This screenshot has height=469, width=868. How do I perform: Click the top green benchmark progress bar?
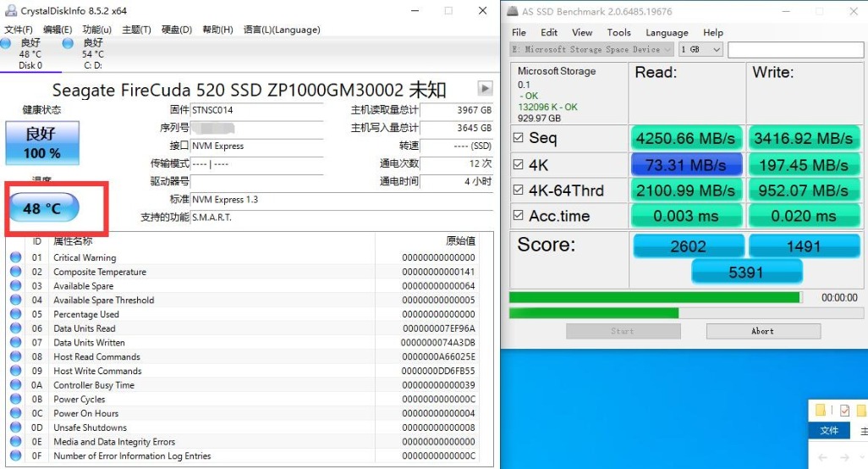[655, 297]
